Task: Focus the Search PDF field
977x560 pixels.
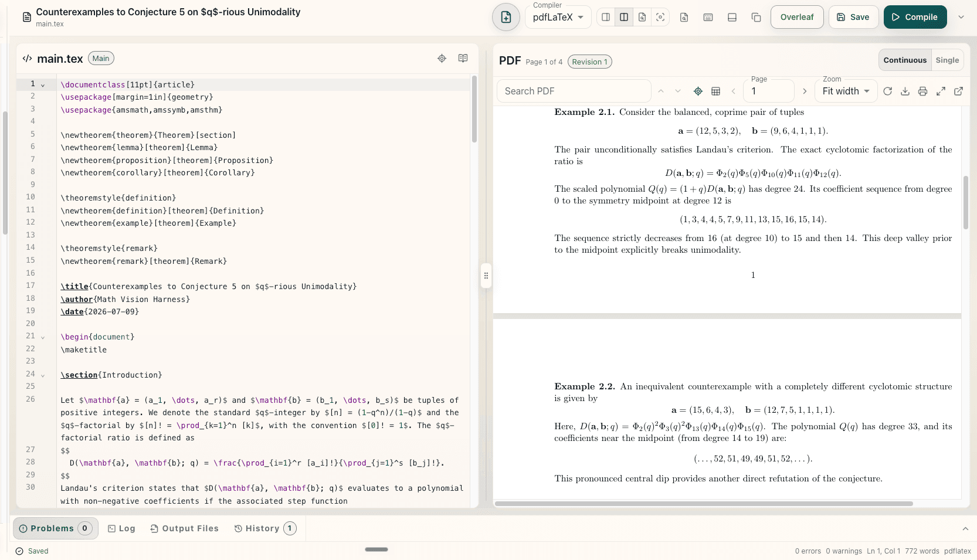Action: (x=574, y=91)
